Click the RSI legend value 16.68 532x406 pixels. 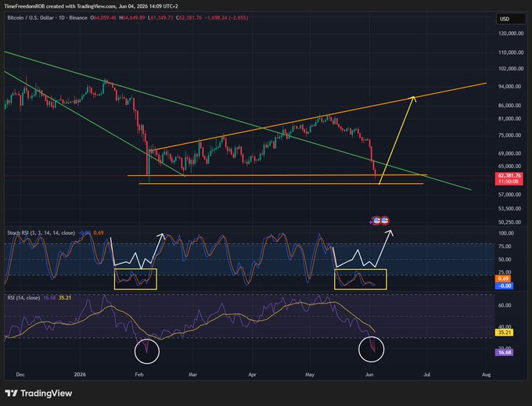click(x=49, y=298)
